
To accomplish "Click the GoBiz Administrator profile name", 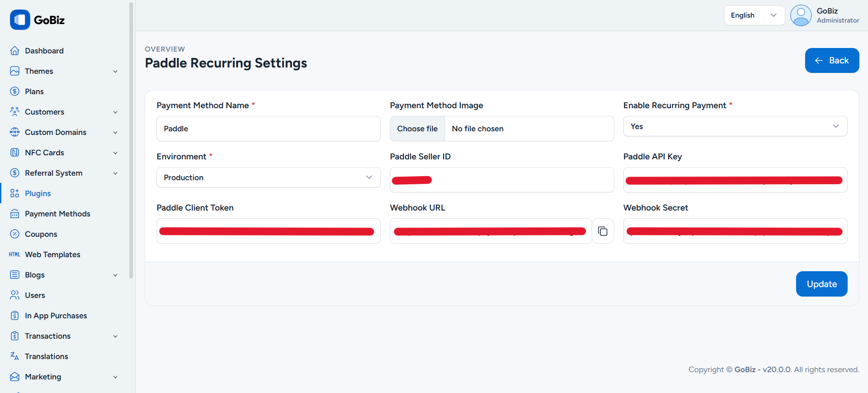I will tap(838, 15).
